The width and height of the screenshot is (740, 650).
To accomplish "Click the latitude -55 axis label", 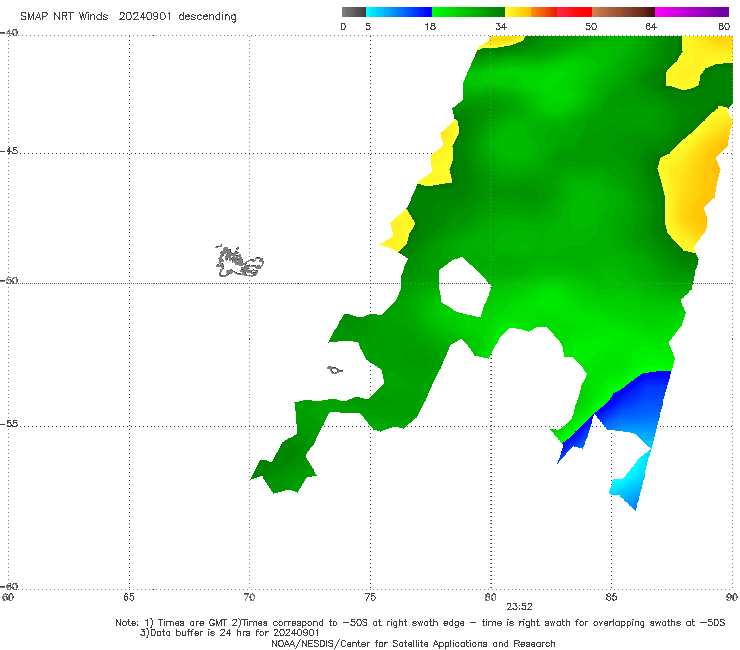I will click(x=9, y=424).
